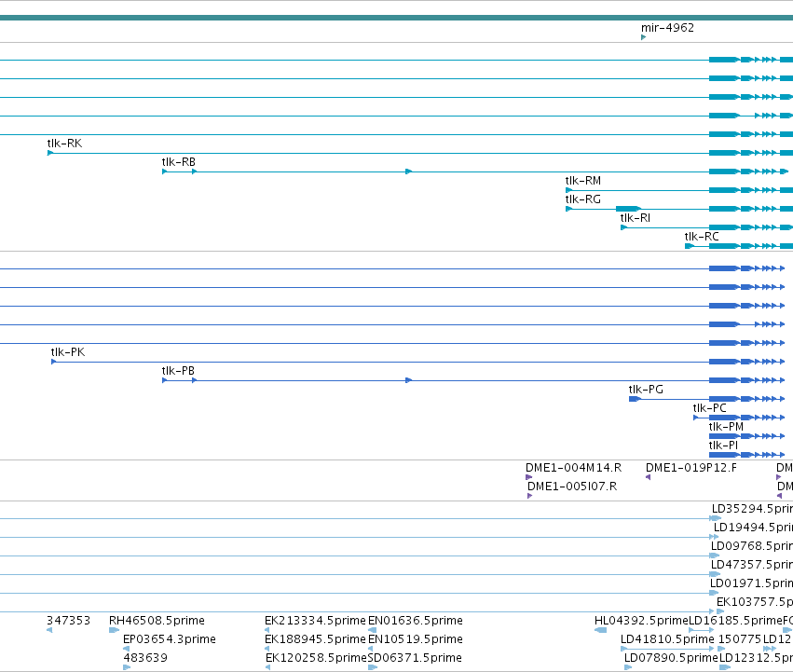Click the EN01636.5prime EST label

tap(416, 621)
